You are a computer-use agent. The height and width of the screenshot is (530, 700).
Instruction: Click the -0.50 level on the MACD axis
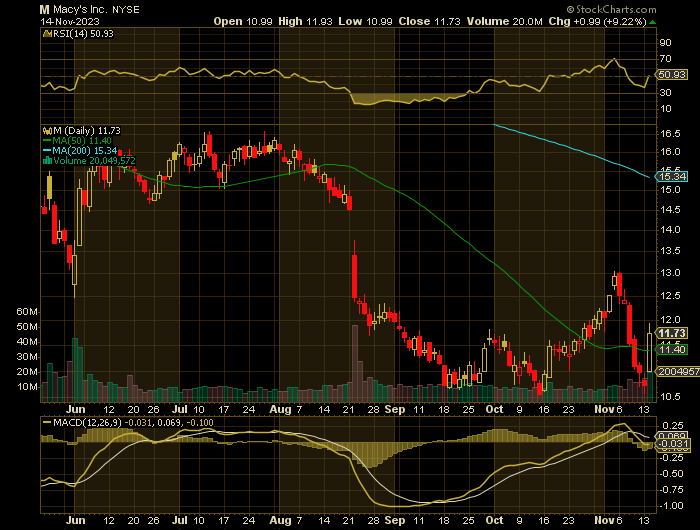[671, 474]
